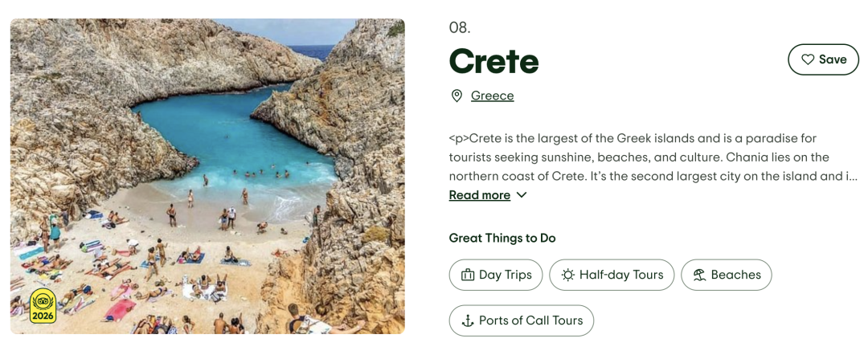Click the 08. ranking number
The width and height of the screenshot is (868, 351).
[459, 28]
